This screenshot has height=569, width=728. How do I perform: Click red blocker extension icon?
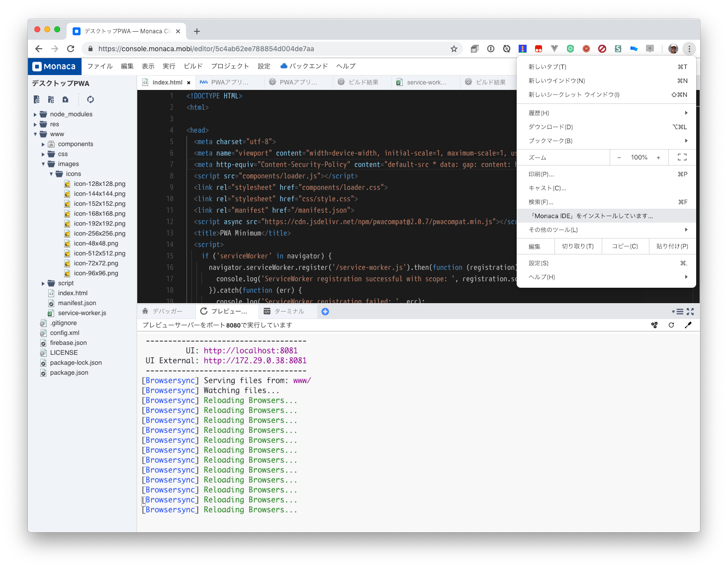tap(602, 49)
